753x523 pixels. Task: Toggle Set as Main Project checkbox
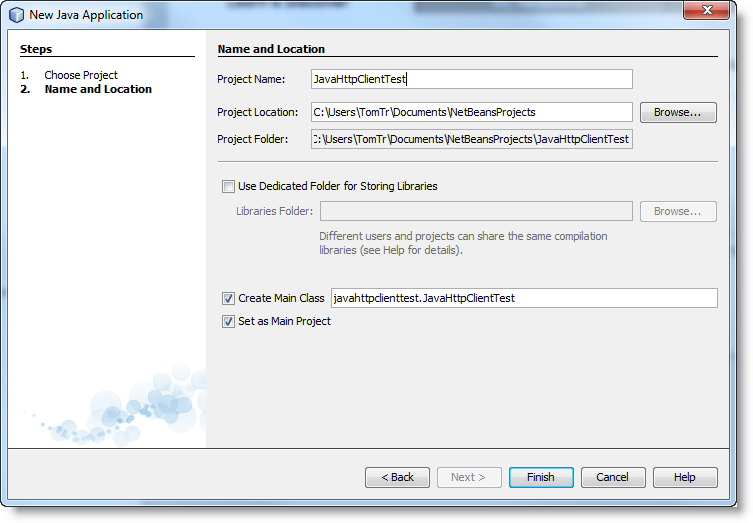click(228, 321)
